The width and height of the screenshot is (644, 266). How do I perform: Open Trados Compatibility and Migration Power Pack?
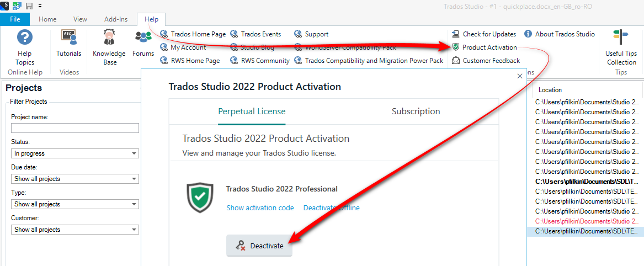pyautogui.click(x=369, y=60)
